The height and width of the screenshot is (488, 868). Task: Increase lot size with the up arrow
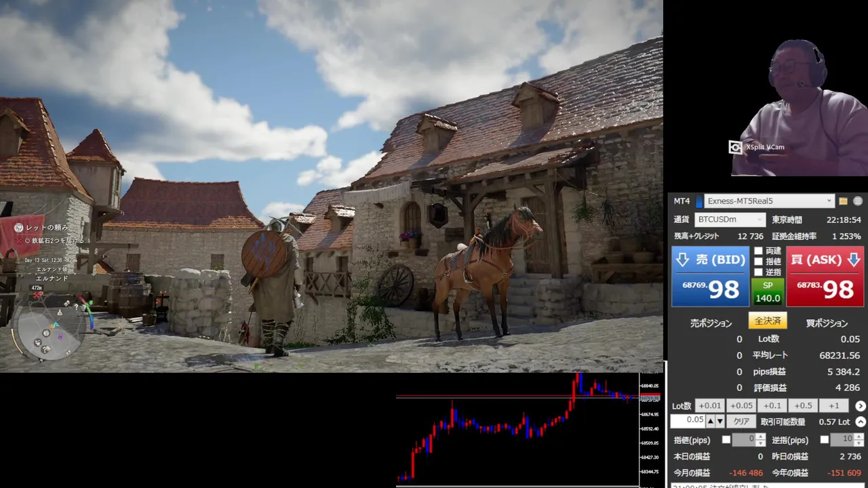pyautogui.click(x=711, y=422)
